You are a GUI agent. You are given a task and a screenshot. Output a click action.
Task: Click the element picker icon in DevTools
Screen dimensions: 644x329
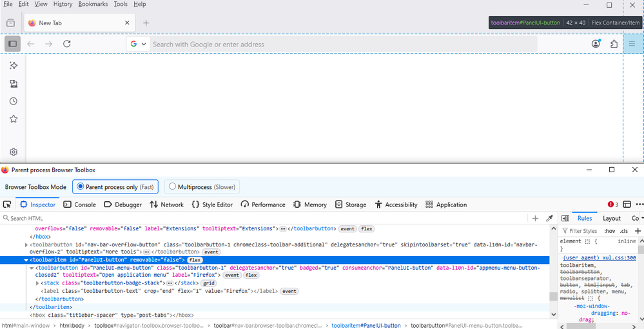tap(7, 204)
